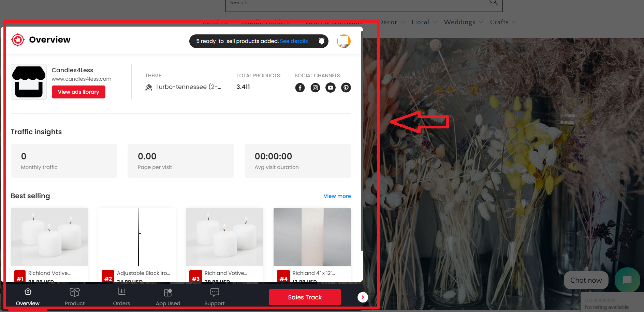Image resolution: width=644 pixels, height=312 pixels.
Task: Click the Monthly traffic card
Action: point(64,161)
